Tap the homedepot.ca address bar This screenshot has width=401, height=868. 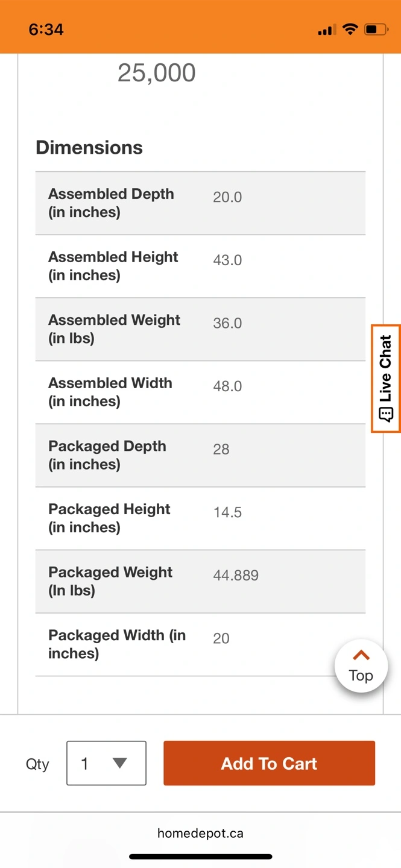point(200,833)
